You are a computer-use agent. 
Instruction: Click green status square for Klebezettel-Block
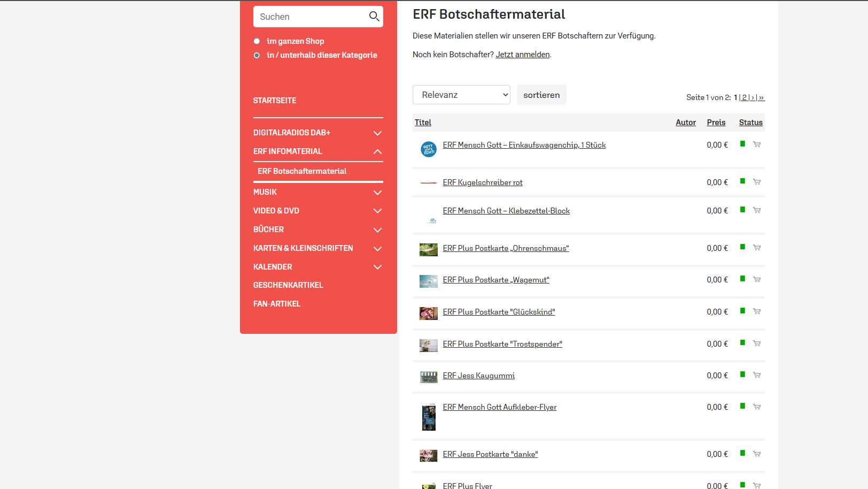coord(742,209)
